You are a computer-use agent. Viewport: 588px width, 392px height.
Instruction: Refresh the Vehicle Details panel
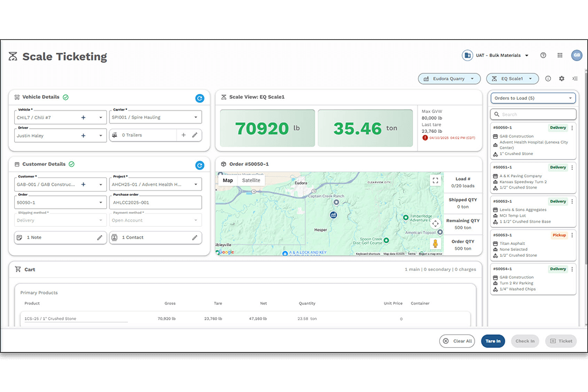[x=199, y=98]
